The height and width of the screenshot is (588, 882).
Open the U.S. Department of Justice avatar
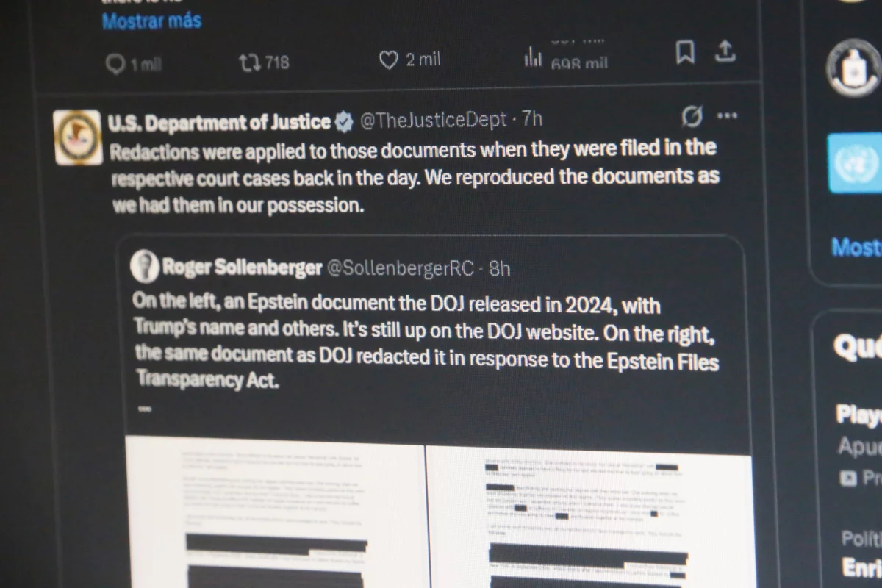tap(77, 137)
